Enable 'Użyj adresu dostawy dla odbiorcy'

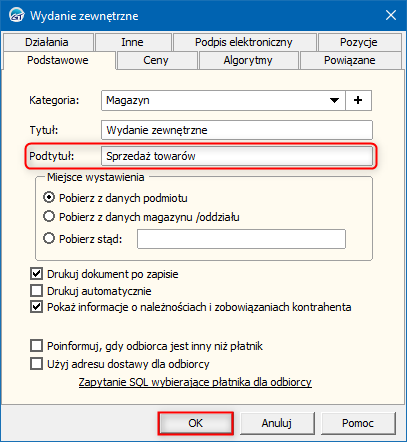[36, 364]
